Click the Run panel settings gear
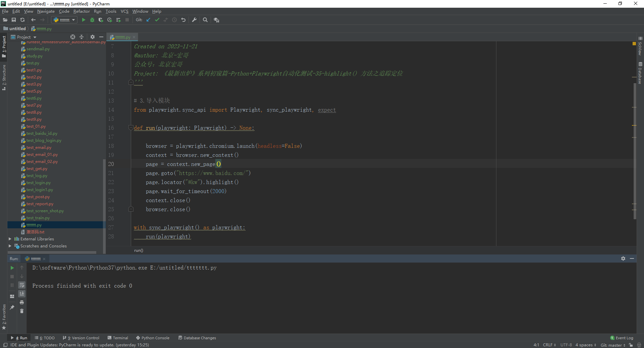 click(623, 258)
